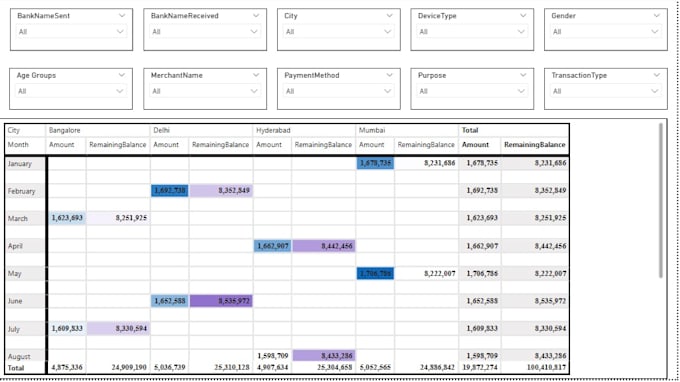Select the January row header
The image size is (680, 382).
click(26, 163)
